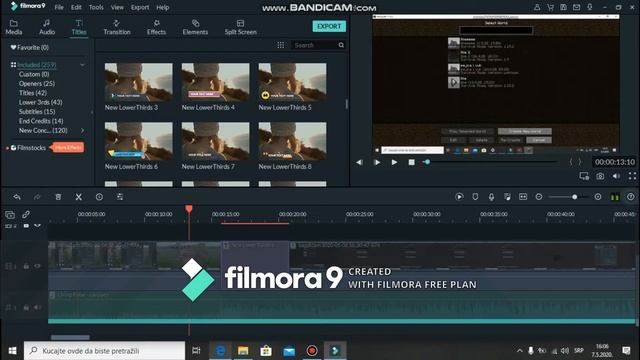Select End Credits (14) category
The height and width of the screenshot is (360, 640).
coord(41,121)
